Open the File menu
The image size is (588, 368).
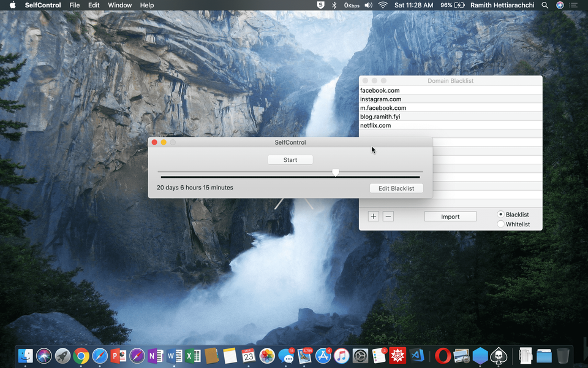[74, 5]
